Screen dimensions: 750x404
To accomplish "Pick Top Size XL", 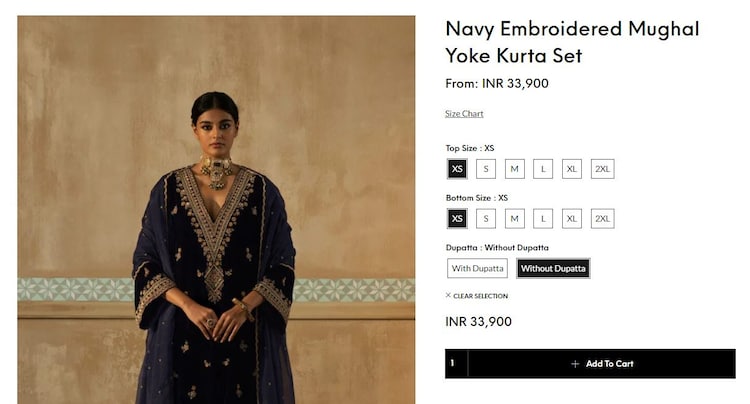I will 572,169.
